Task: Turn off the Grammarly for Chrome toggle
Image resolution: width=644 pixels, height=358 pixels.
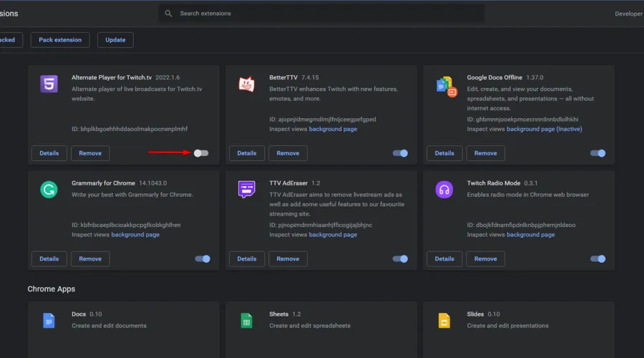Action: [203, 258]
